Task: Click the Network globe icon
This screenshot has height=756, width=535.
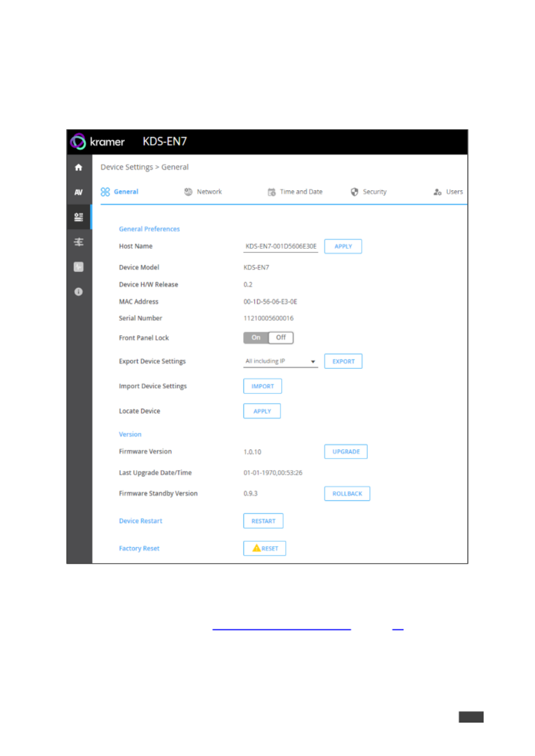Action: coord(189,192)
